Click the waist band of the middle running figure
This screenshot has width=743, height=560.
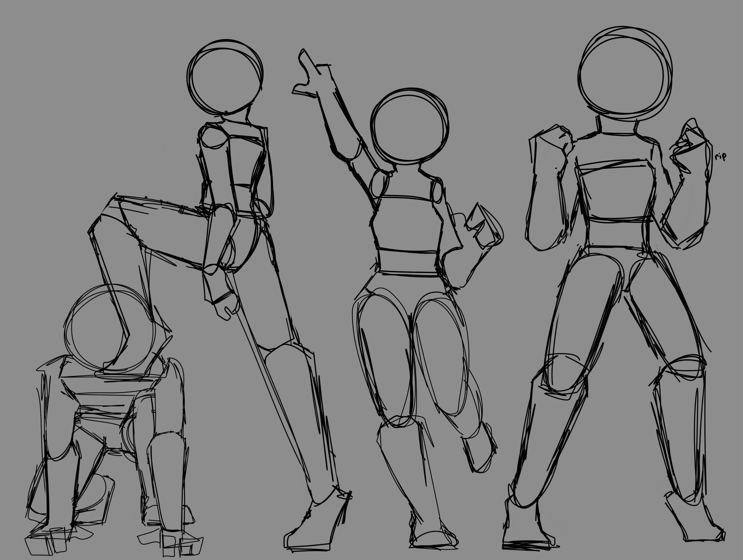408,262
